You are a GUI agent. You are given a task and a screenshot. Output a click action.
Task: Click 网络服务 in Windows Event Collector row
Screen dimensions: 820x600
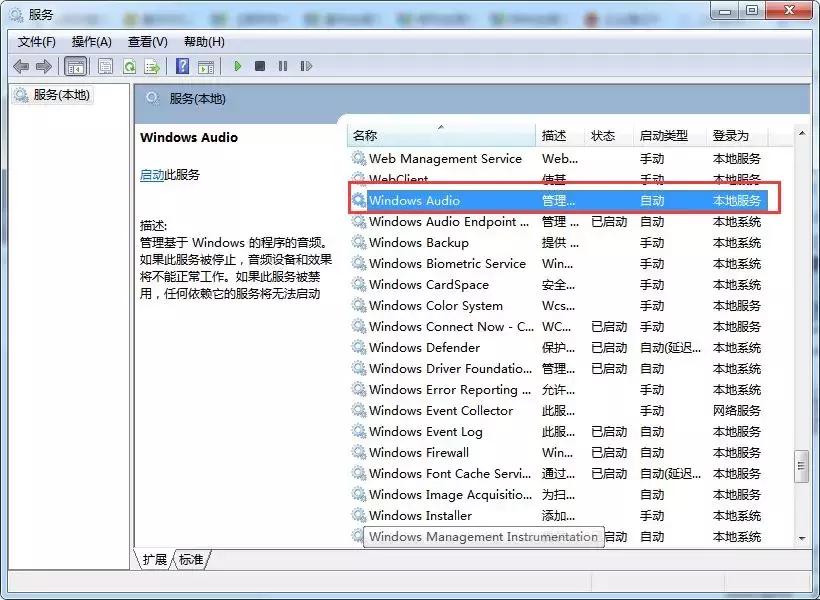pyautogui.click(x=736, y=411)
